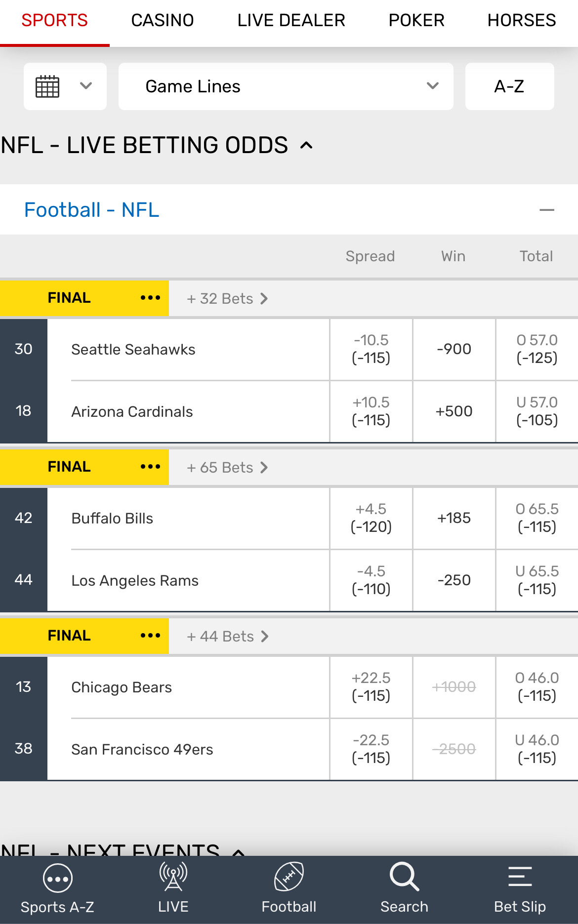The height and width of the screenshot is (924, 578).
Task: Switch to the CASINO tab
Action: tap(163, 20)
